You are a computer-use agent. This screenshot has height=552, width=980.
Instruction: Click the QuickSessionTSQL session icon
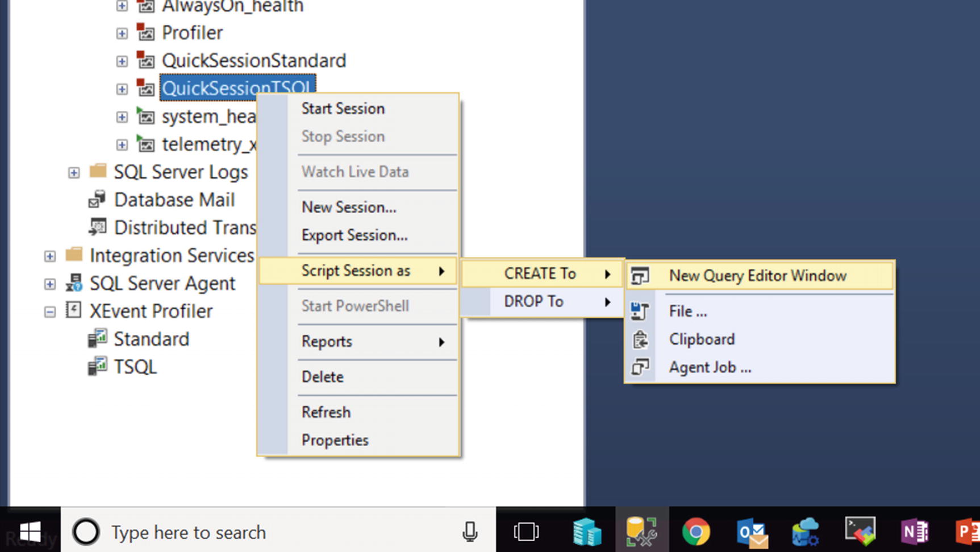click(145, 88)
